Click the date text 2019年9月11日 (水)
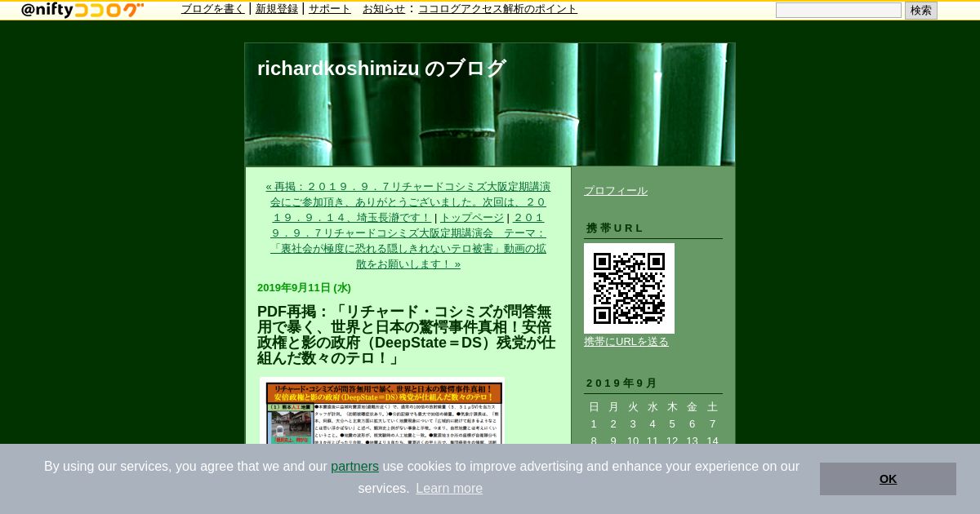980x514 pixels. (304, 288)
